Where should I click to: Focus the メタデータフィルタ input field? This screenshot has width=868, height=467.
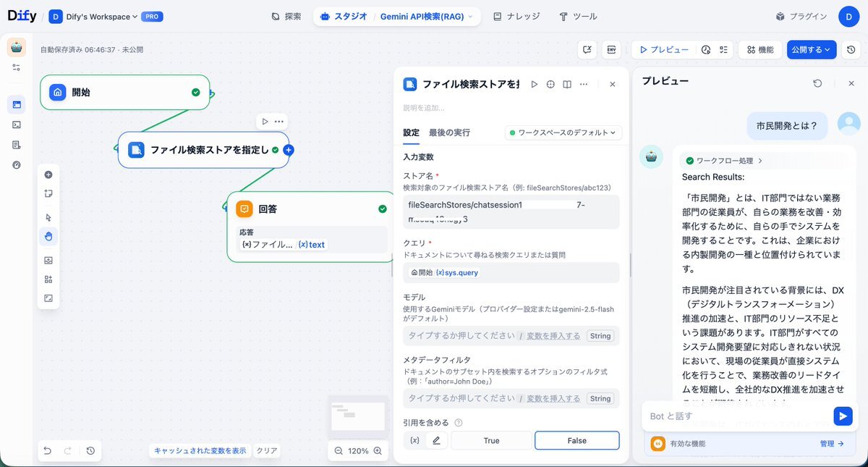511,398
